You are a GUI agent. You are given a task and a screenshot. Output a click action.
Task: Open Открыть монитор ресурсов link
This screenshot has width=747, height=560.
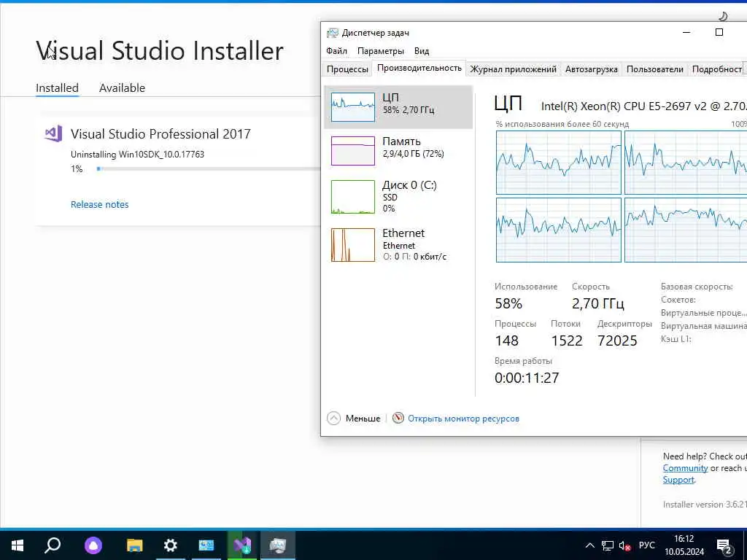click(463, 419)
